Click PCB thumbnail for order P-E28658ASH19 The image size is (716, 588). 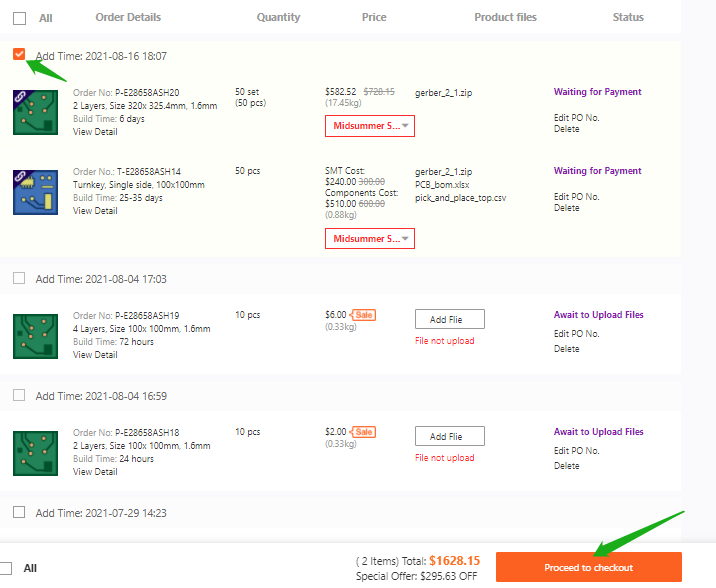click(x=34, y=336)
